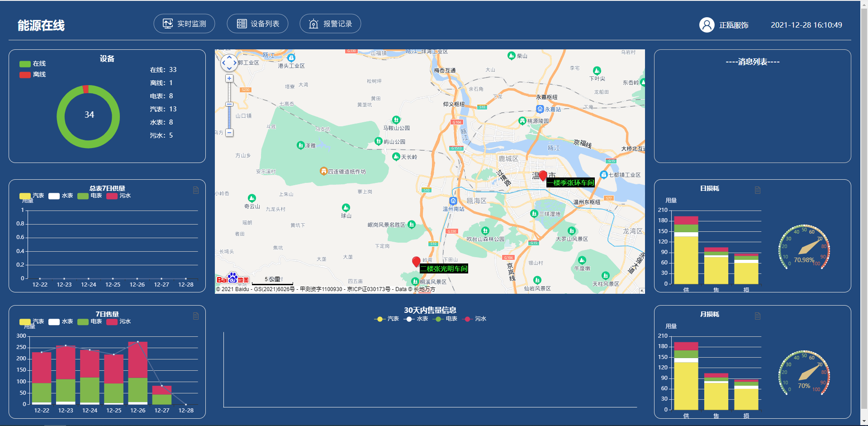Open data view icon of 月损耗 chart
The image size is (868, 426).
pos(758,316)
